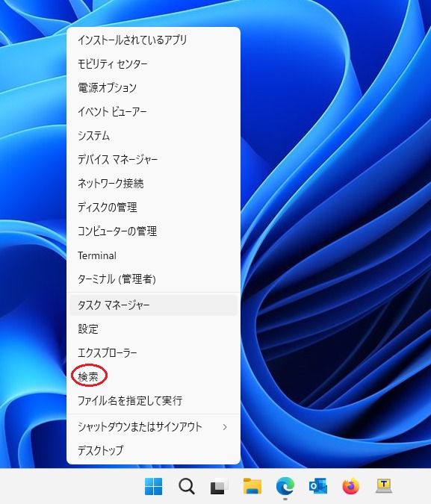Image resolution: width=431 pixels, height=504 pixels.
Task: Open Outlook from the taskbar
Action: tap(317, 486)
